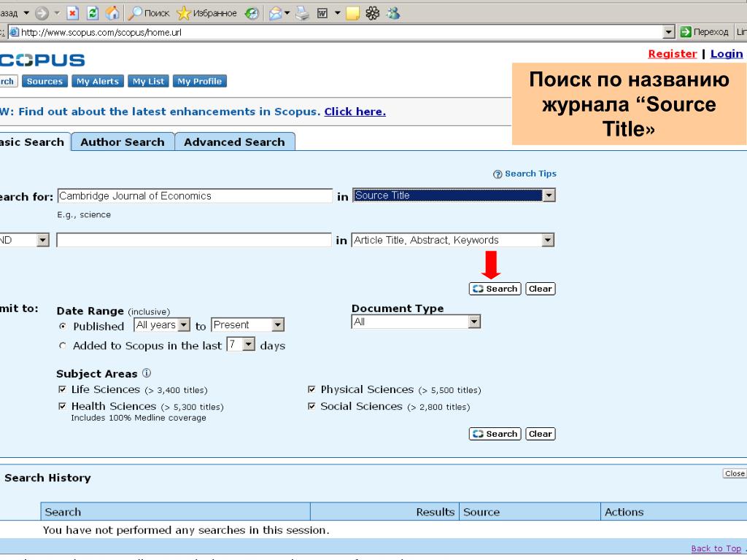Switch to the Basic Search tab
This screenshot has height=560, width=747.
point(34,142)
